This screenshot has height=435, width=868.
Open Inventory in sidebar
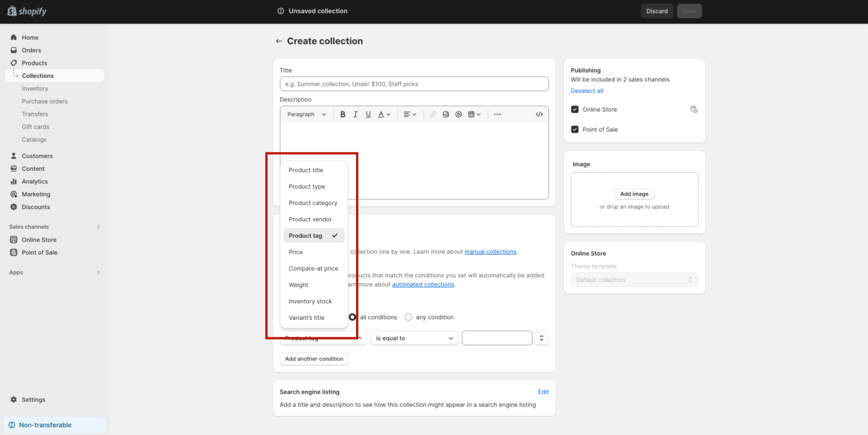[x=34, y=89]
